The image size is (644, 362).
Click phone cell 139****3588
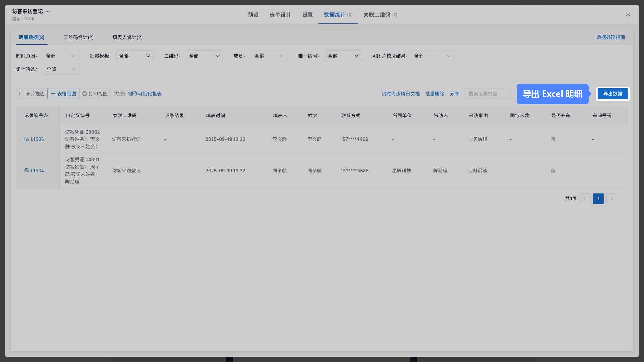pos(355,171)
